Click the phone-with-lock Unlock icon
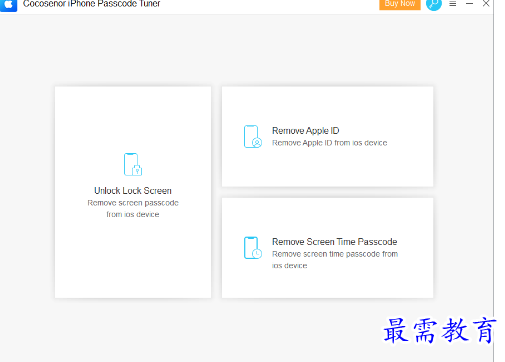 [x=133, y=164]
